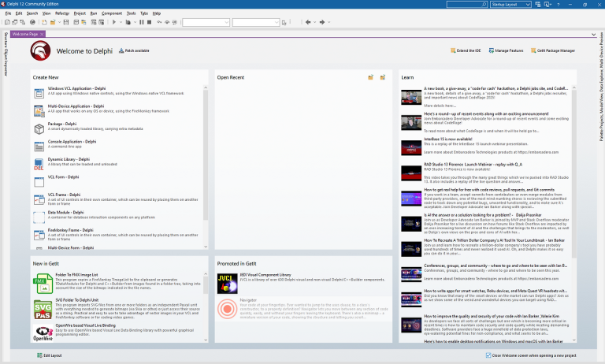The height and width of the screenshot is (364, 605).
Task: Open the Help menu
Action: (x=156, y=13)
